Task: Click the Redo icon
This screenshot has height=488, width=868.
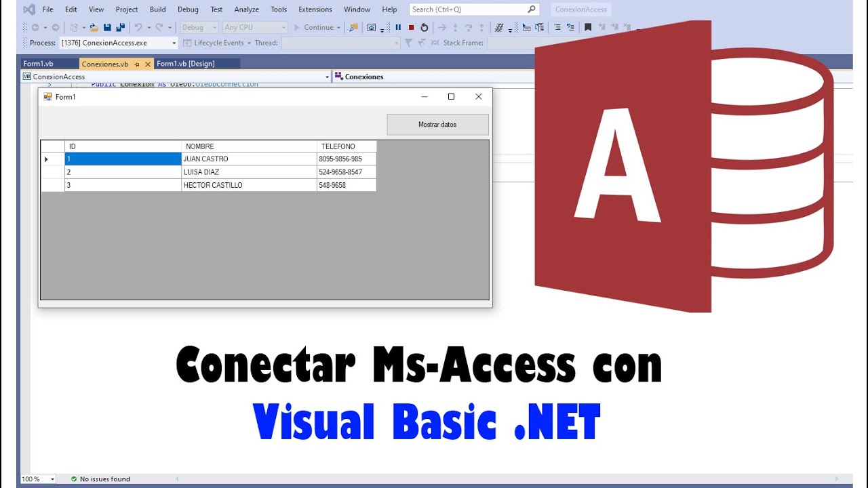Action: pyautogui.click(x=159, y=27)
